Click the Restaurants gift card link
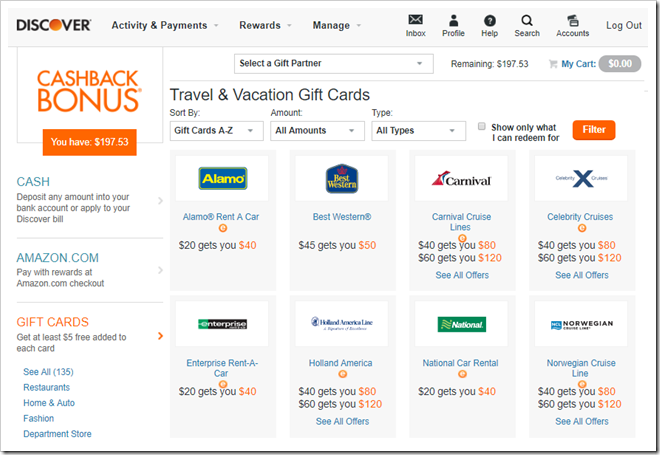Image resolution: width=660 pixels, height=455 pixels. coord(46,387)
